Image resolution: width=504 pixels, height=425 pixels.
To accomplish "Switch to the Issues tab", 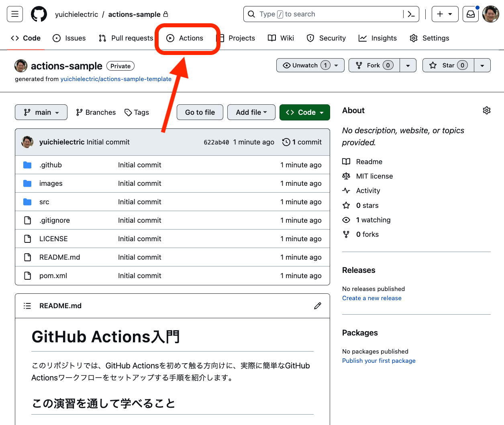I will click(69, 38).
